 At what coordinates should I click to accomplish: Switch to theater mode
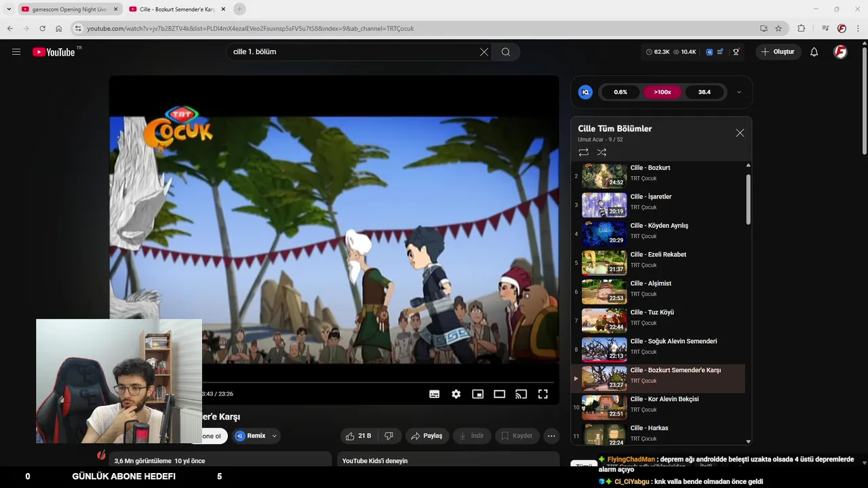(x=500, y=394)
